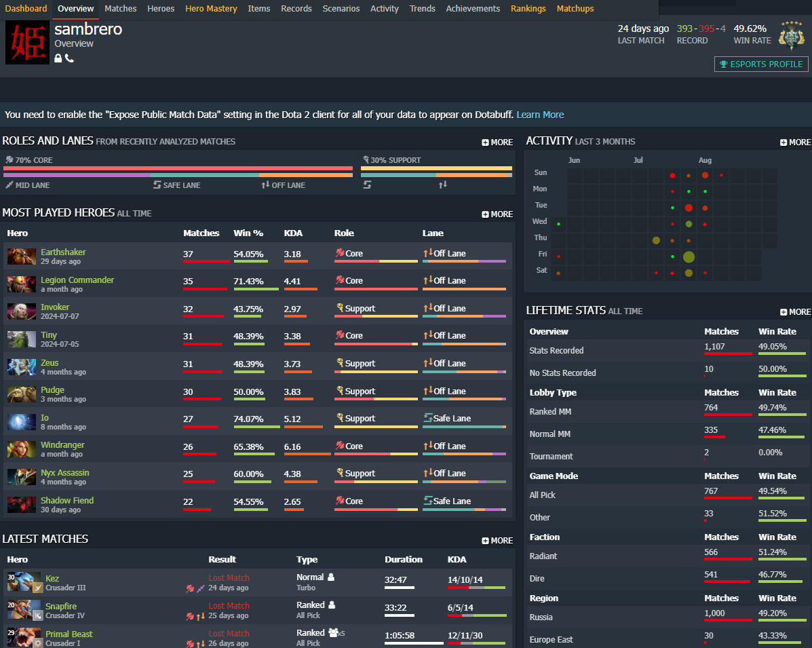The height and width of the screenshot is (648, 812).
Task: Open the Legion Commander hero link
Action: point(77,280)
